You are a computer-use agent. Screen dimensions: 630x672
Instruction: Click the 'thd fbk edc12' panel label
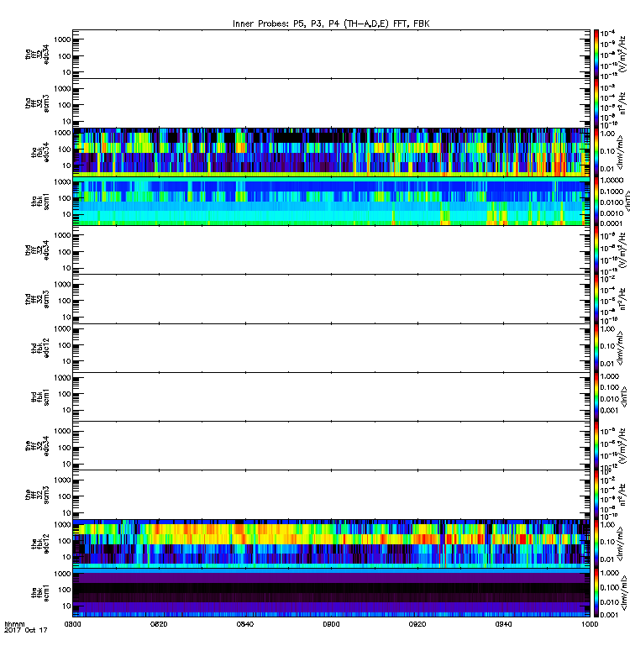pyautogui.click(x=40, y=348)
